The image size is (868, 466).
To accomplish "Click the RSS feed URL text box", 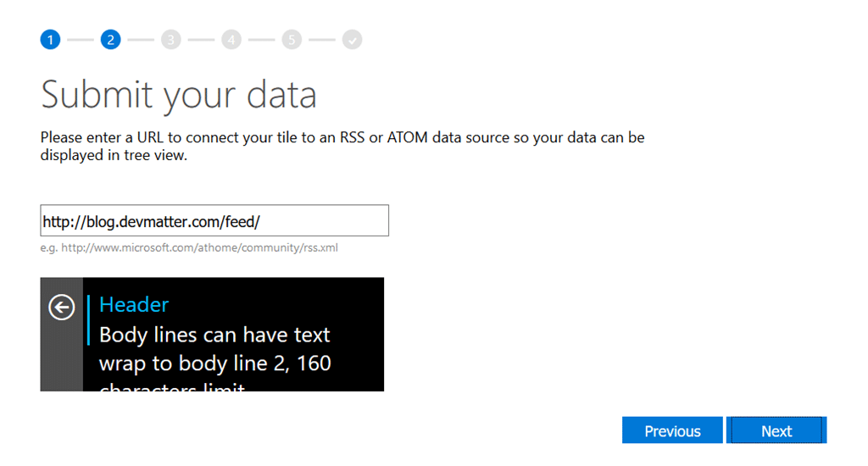I will pos(214,220).
